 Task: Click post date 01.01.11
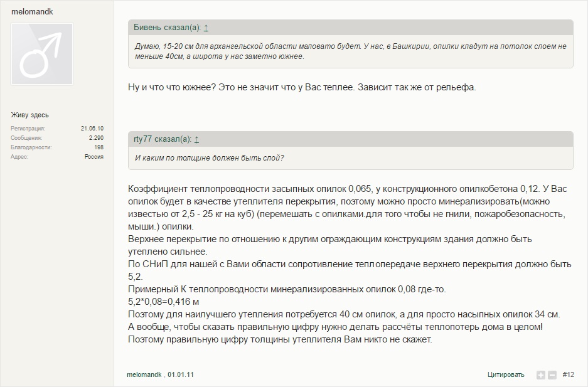[180, 374]
